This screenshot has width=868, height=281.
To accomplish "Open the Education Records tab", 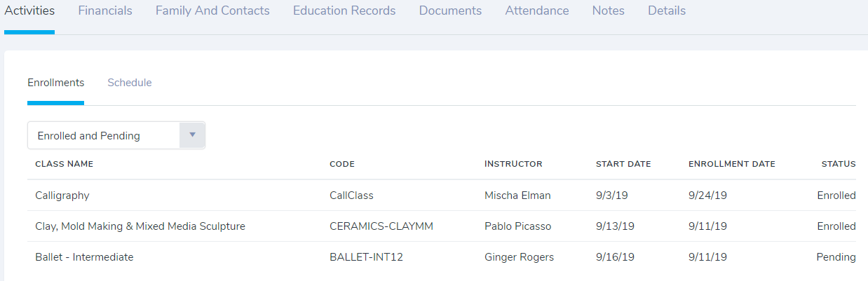I will 344,11.
